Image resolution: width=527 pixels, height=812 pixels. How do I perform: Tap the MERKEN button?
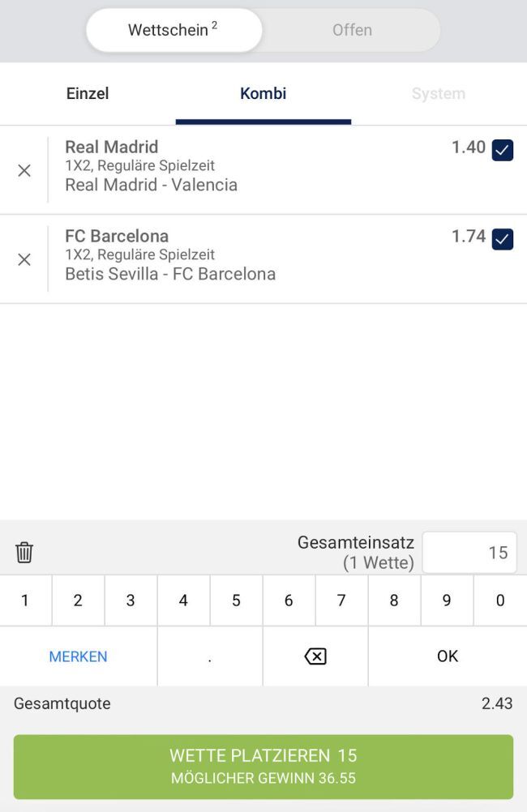point(79,656)
